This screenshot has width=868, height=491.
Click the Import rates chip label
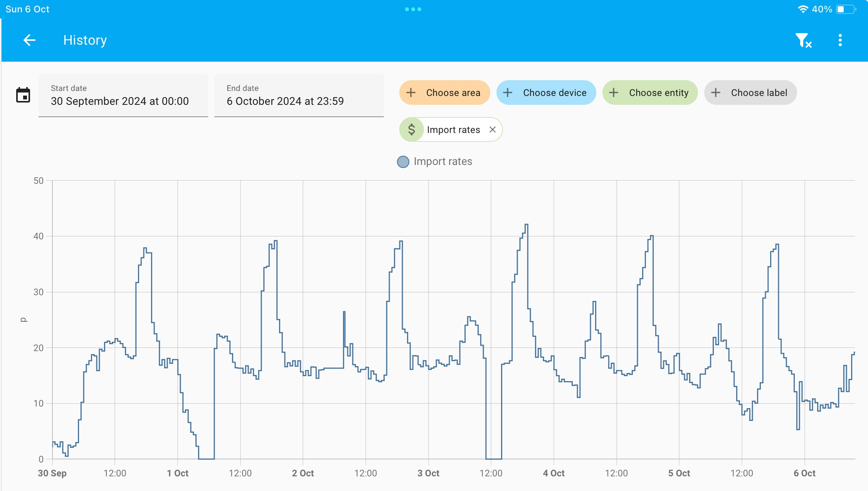point(453,130)
